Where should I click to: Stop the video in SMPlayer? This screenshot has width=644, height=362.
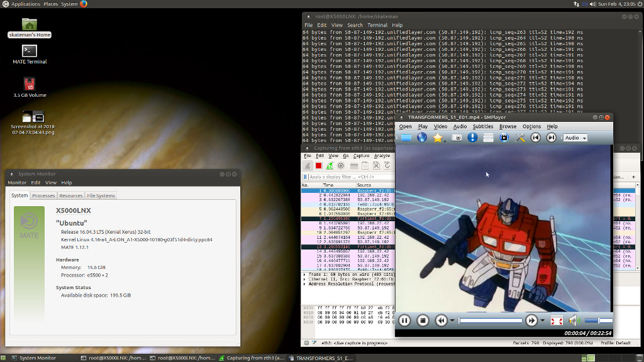pos(423,321)
